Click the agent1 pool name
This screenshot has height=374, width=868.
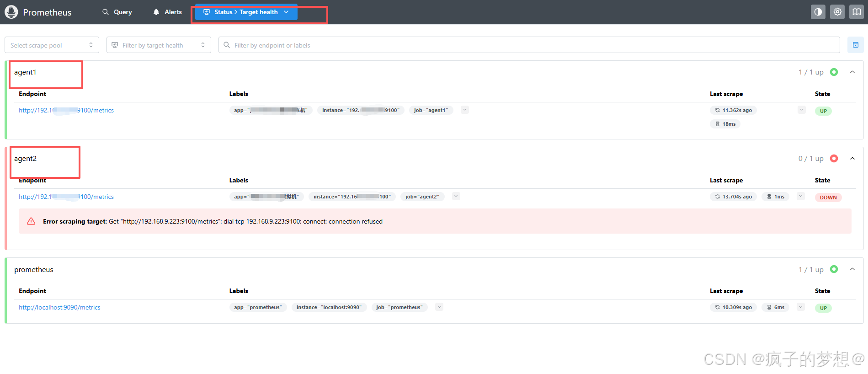(x=25, y=72)
